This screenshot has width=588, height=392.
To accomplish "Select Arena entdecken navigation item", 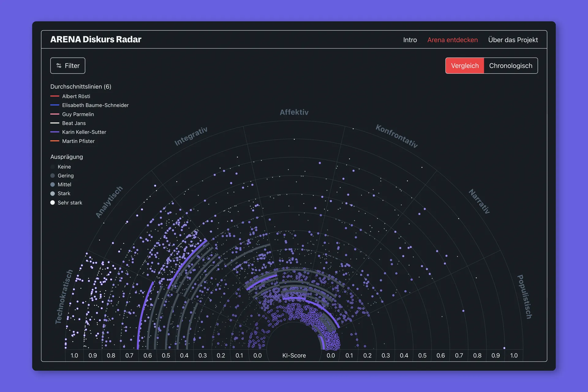I will [x=452, y=40].
